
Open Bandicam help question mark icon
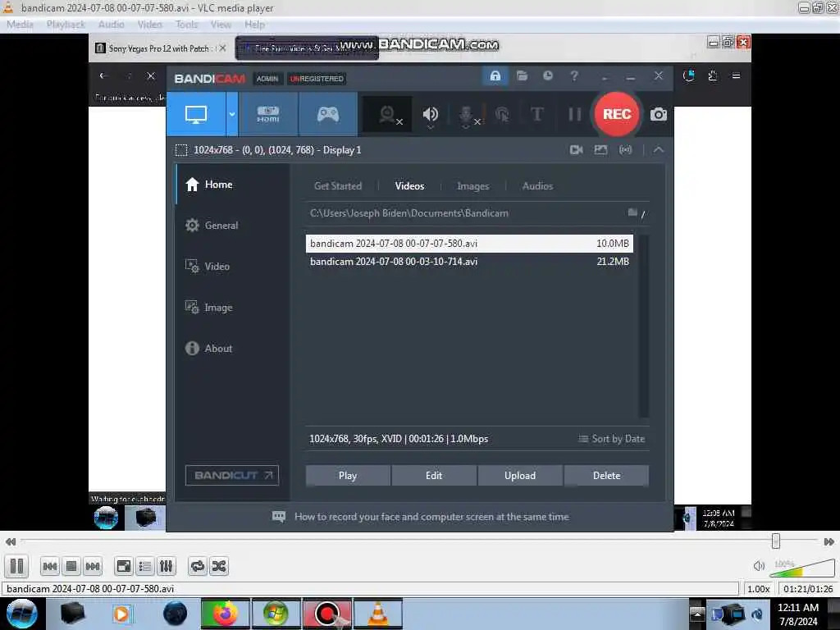coord(574,75)
